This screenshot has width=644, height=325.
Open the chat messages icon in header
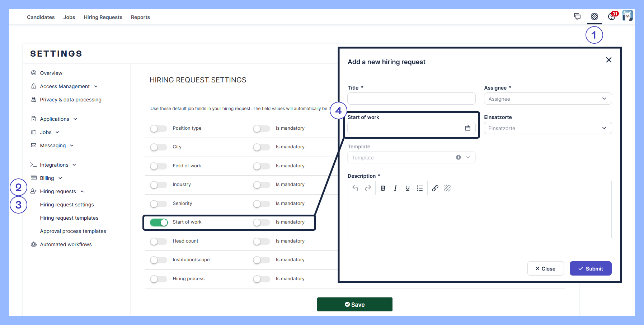pos(577,16)
